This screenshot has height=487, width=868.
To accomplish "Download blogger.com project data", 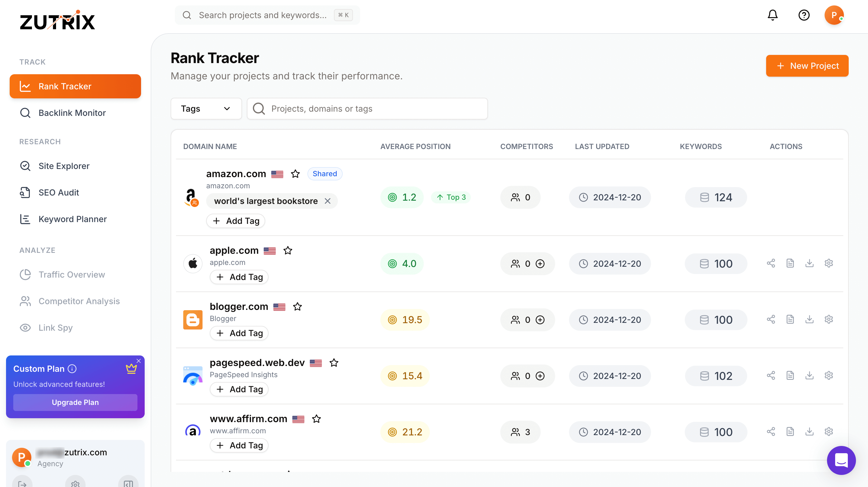I will pos(809,319).
